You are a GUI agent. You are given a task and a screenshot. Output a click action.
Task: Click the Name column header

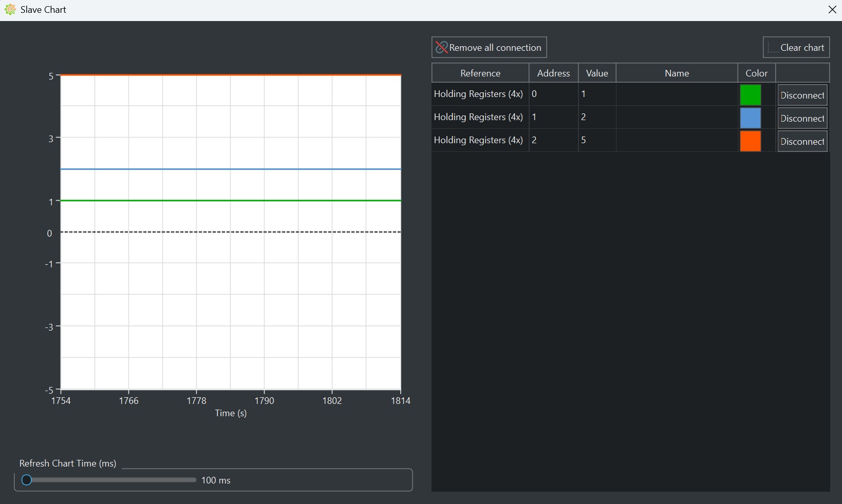[x=676, y=73]
